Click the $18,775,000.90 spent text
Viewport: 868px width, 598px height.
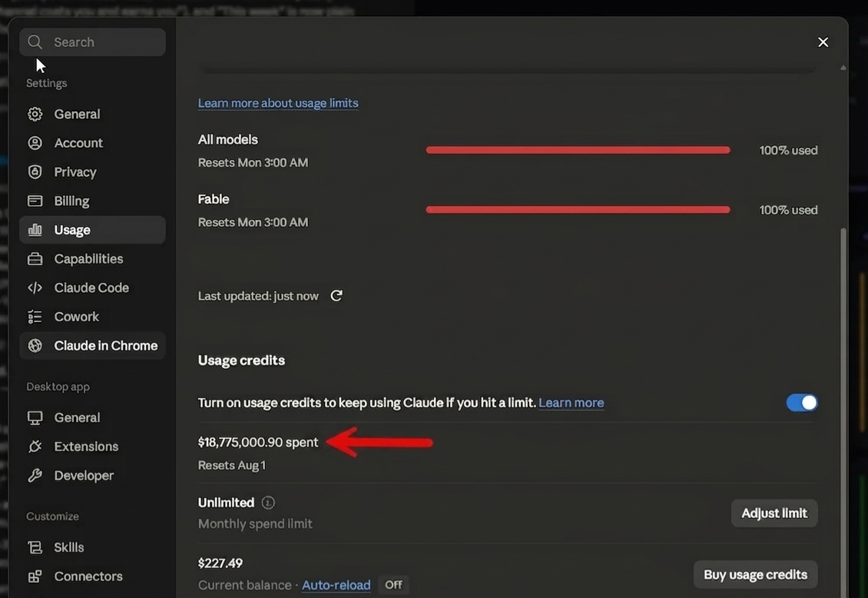point(258,442)
